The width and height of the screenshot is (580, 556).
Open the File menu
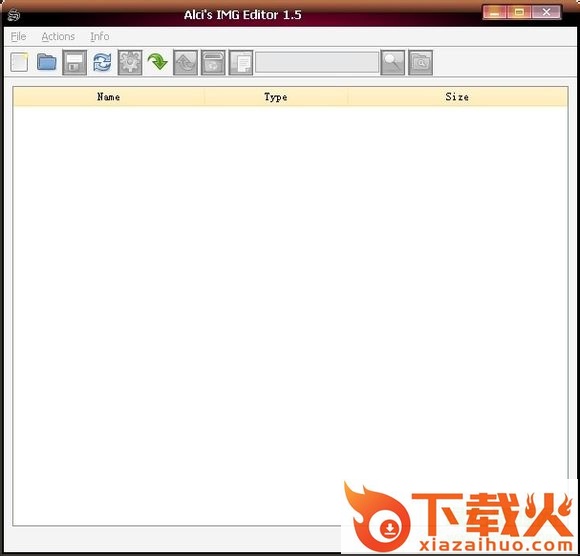point(18,37)
